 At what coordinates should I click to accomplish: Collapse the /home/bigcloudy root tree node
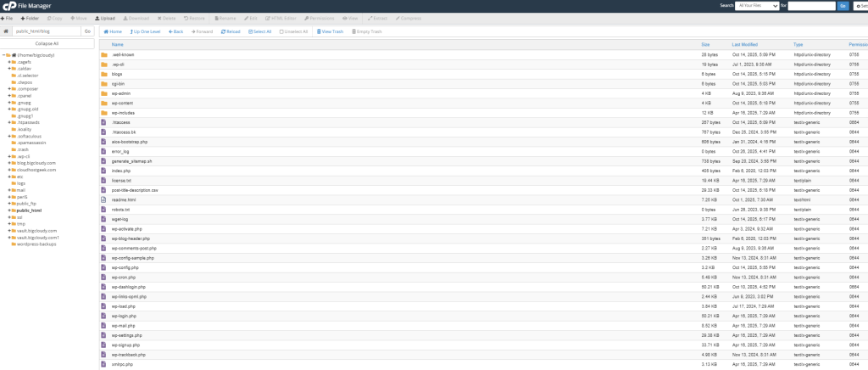(x=4, y=54)
